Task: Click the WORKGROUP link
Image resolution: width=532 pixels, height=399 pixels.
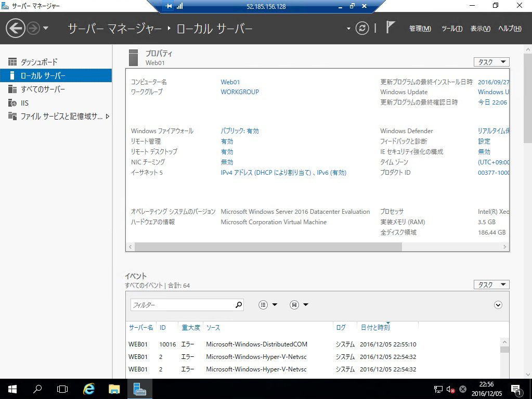Action: click(240, 92)
